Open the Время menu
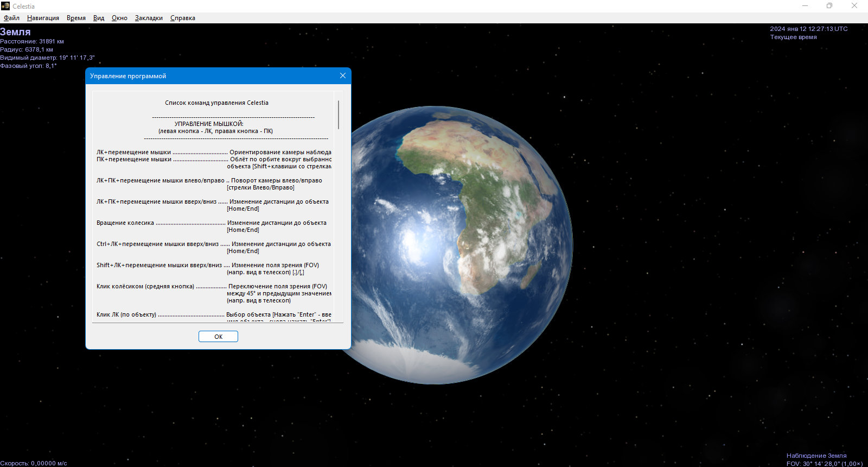Viewport: 868px width, 467px height. pyautogui.click(x=76, y=18)
